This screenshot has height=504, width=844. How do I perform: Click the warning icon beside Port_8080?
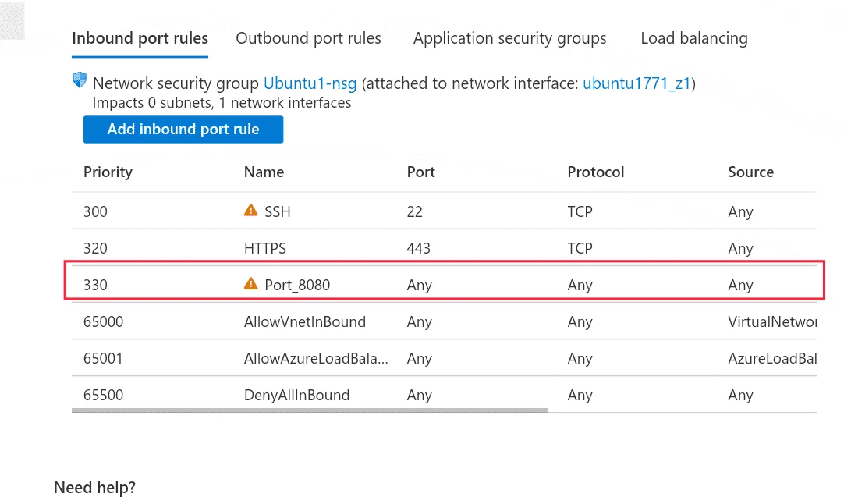pos(251,284)
